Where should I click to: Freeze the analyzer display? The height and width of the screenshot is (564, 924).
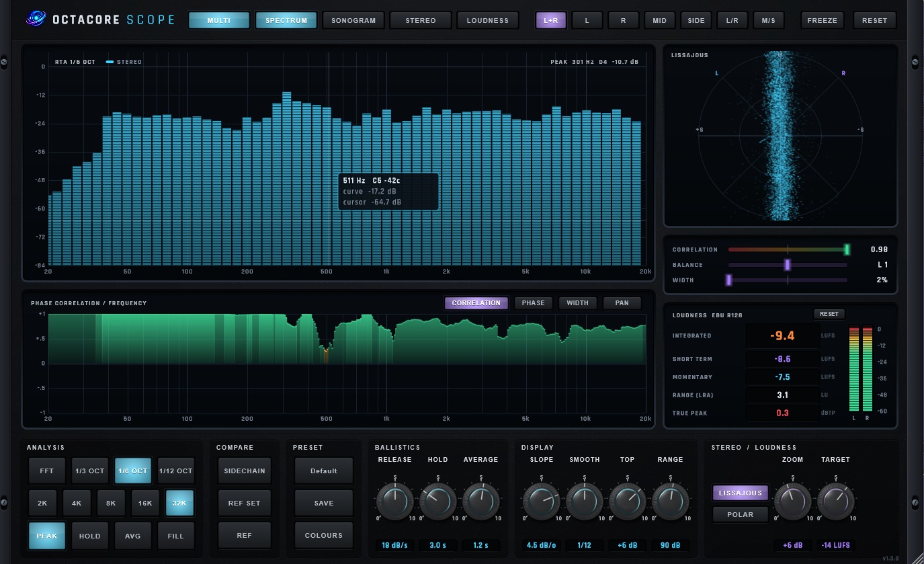[x=823, y=20]
